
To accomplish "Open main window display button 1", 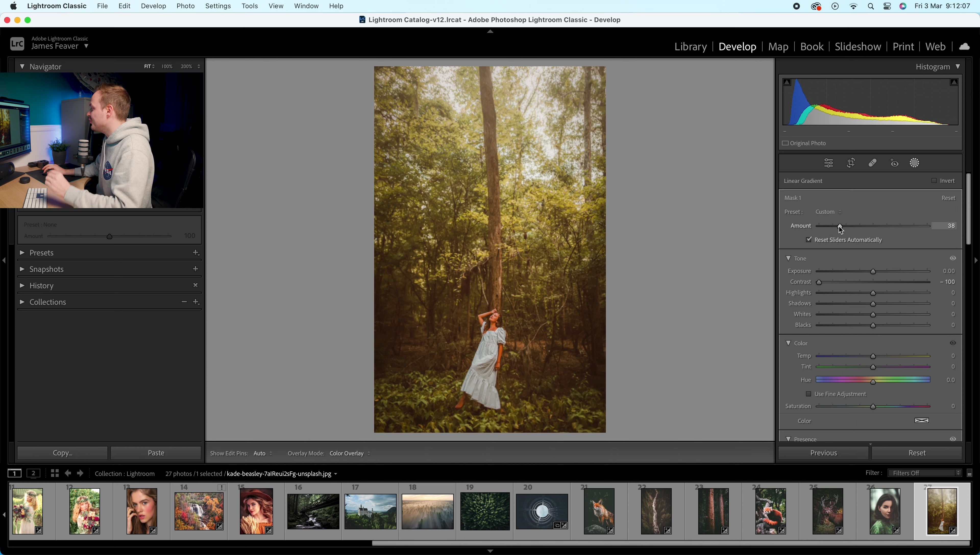I will [x=15, y=473].
